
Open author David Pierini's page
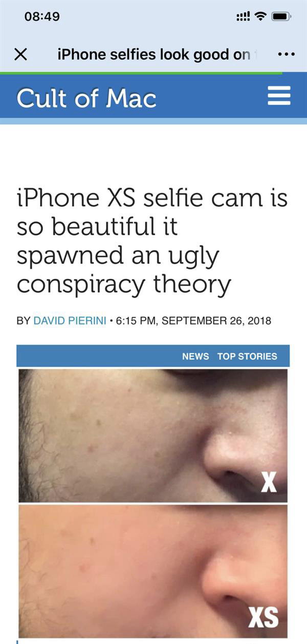pos(70,321)
